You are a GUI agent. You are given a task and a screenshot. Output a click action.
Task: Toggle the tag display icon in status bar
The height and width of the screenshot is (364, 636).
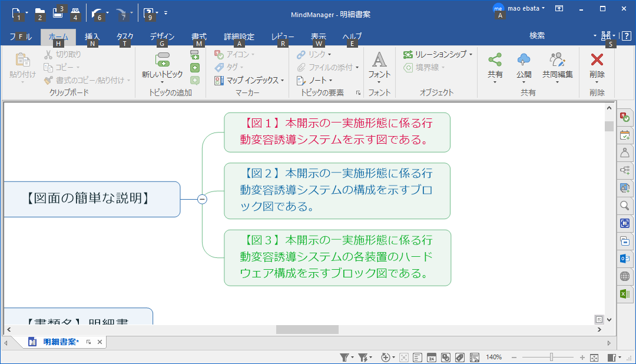tap(460, 358)
